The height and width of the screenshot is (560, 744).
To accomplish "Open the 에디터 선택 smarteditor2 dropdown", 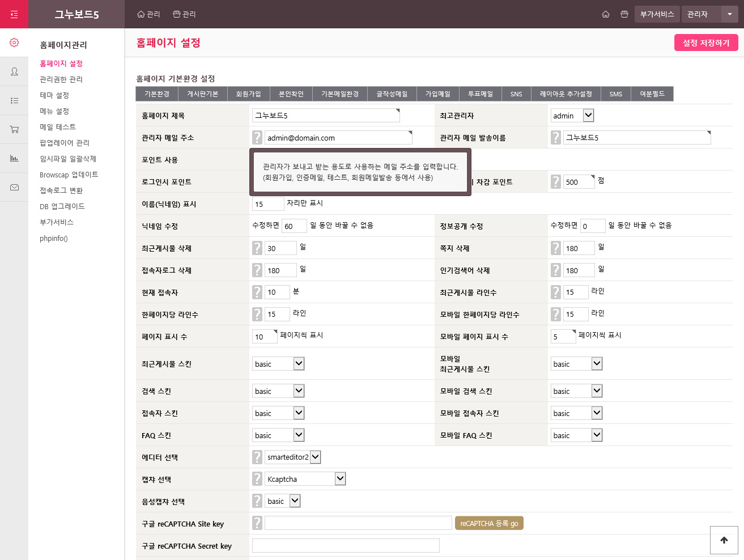I will tap(316, 457).
